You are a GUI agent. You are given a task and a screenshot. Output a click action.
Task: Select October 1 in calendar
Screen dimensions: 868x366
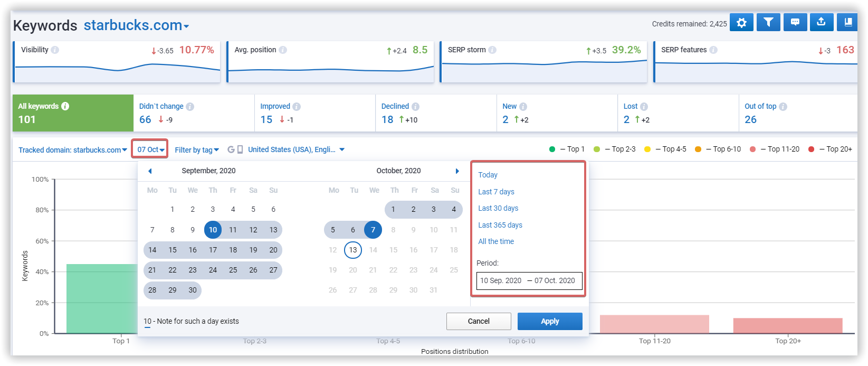tap(393, 209)
